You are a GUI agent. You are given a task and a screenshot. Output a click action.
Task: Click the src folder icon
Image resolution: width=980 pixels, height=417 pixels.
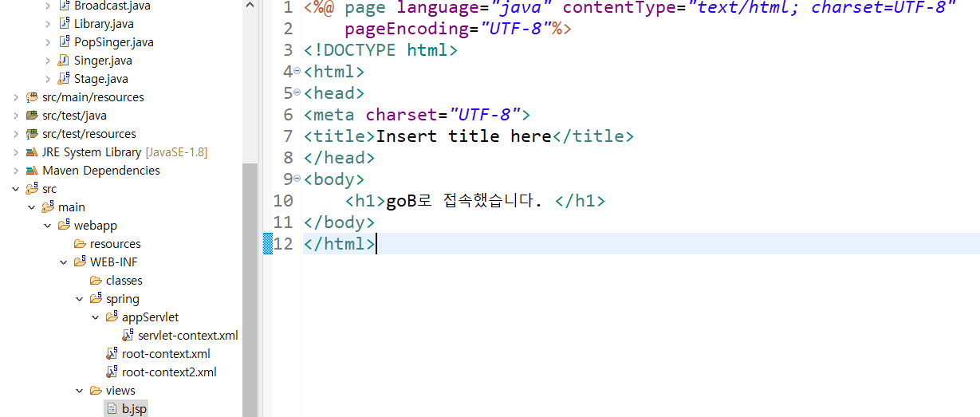(33, 188)
